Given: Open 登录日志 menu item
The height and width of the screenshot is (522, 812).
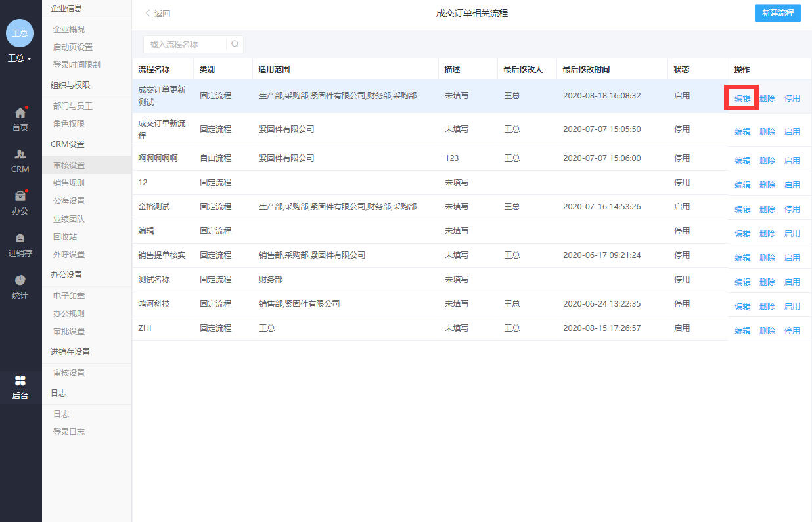Looking at the screenshot, I should click(69, 432).
